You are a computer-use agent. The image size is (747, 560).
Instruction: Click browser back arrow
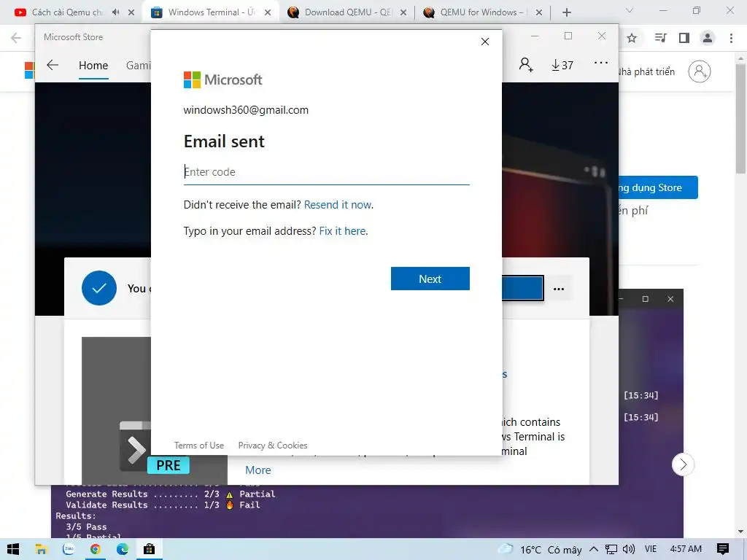click(16, 38)
